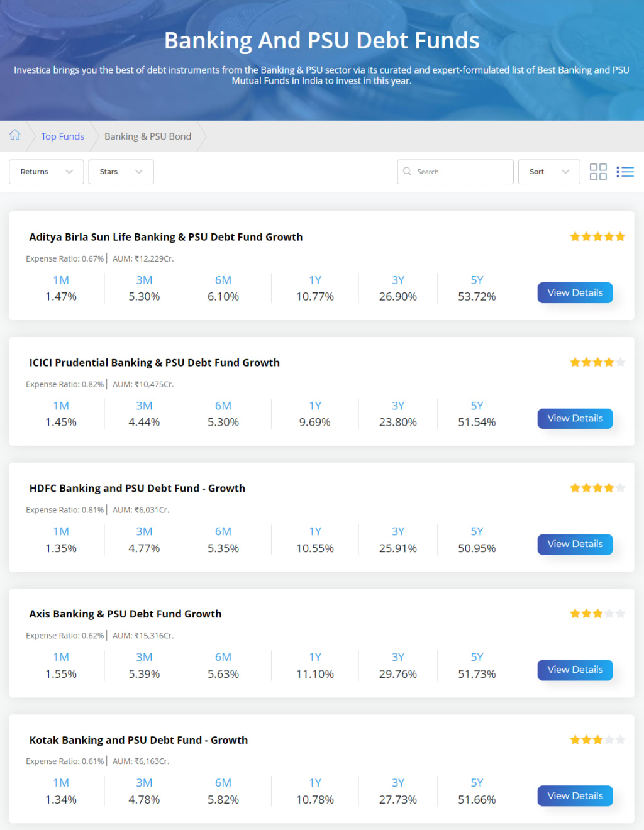Click Aditya Birla 1M return 1.47%
644x830 pixels.
(x=61, y=297)
